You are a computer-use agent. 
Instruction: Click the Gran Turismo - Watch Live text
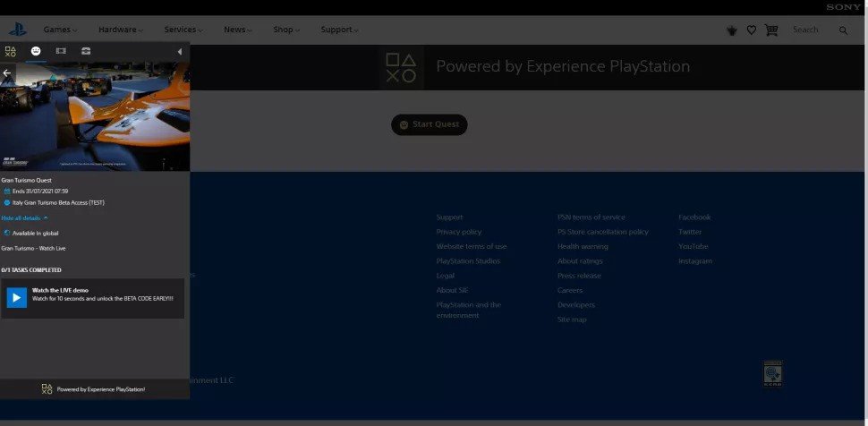pyautogui.click(x=33, y=248)
